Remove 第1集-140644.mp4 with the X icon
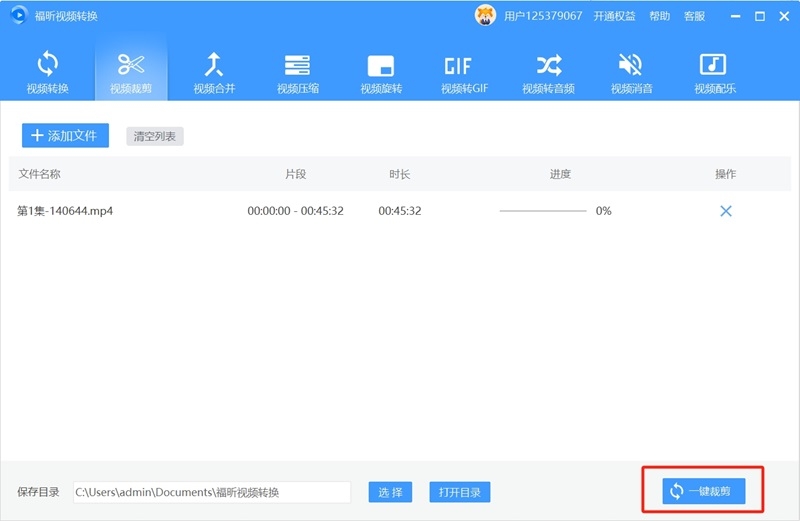The width and height of the screenshot is (800, 521). pyautogui.click(x=726, y=211)
